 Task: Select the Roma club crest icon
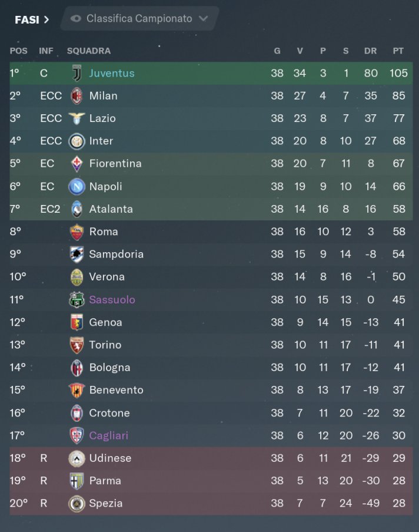(77, 232)
